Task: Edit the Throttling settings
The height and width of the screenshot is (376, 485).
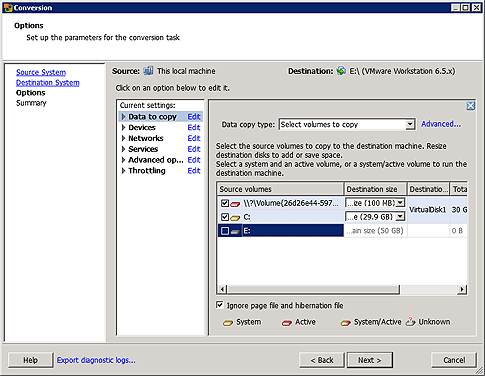Action: [194, 171]
